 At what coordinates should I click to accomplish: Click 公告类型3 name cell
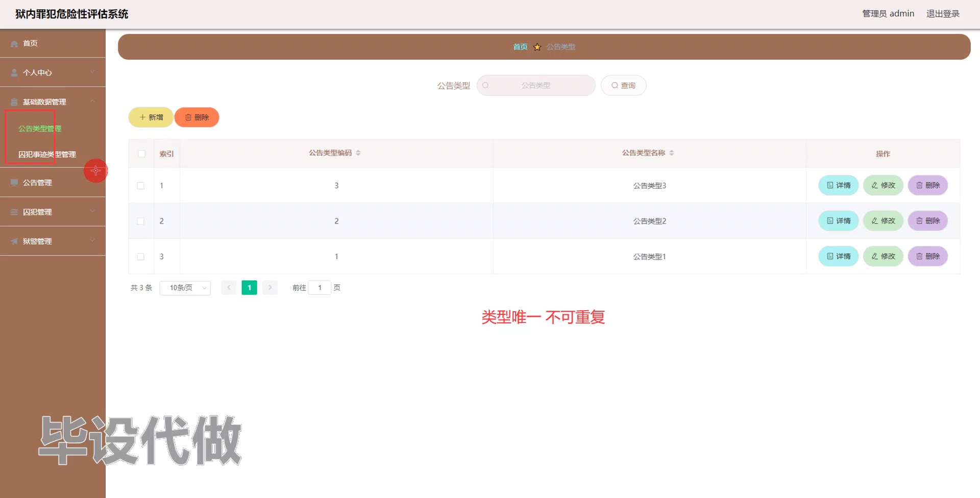pyautogui.click(x=650, y=186)
